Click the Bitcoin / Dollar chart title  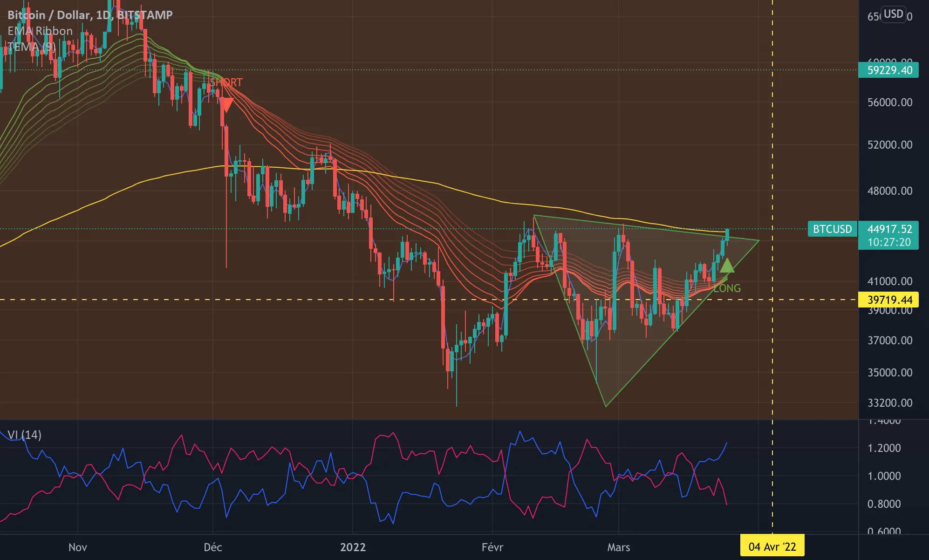tap(90, 15)
